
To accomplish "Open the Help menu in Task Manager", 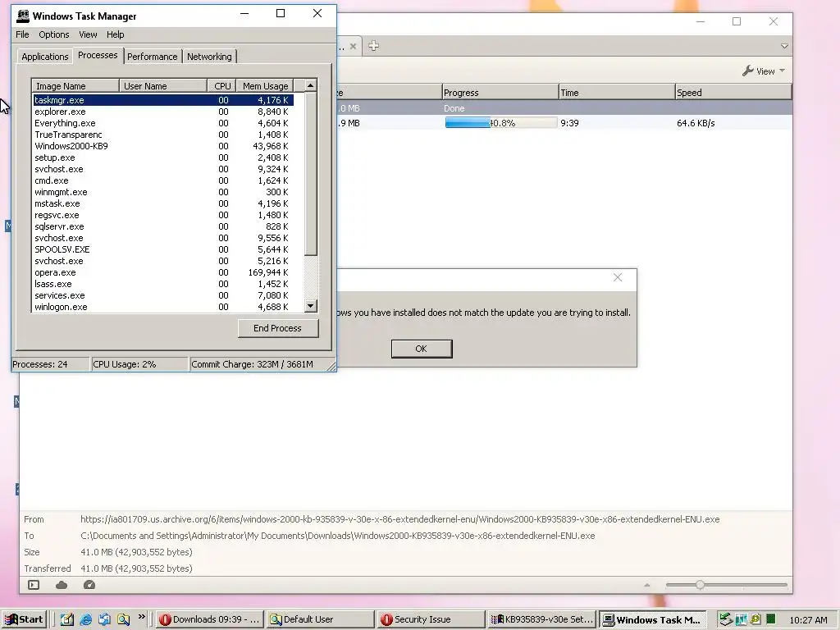I will pos(115,34).
